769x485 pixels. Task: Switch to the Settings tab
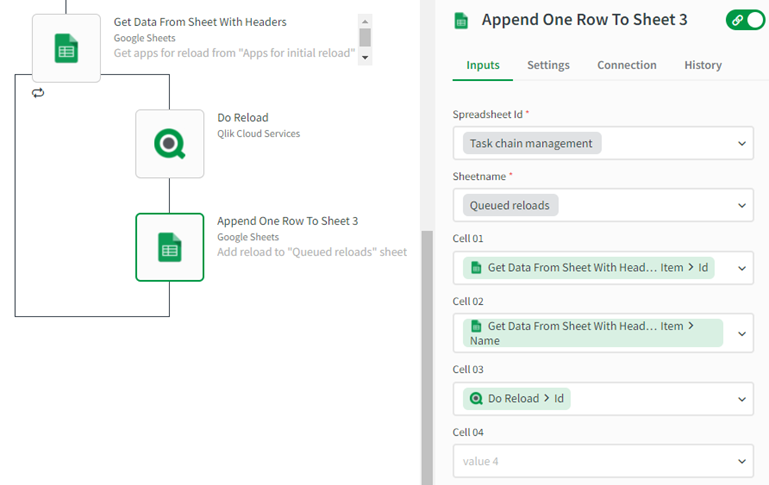coord(548,65)
